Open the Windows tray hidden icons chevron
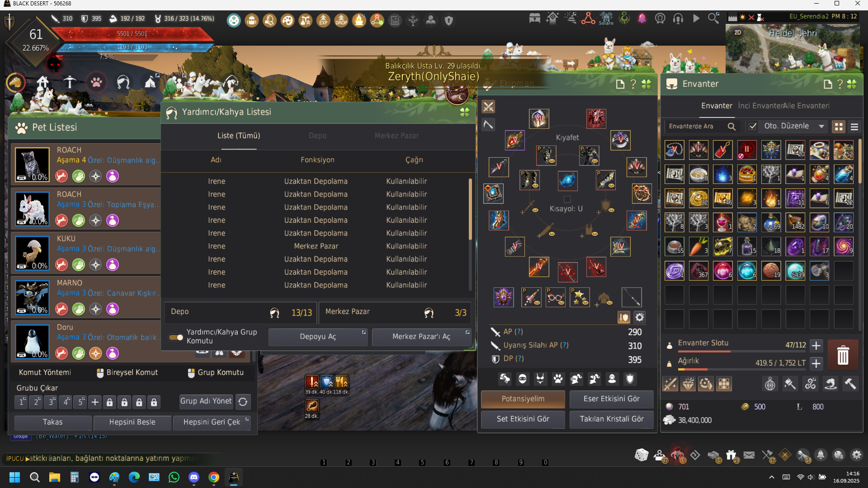This screenshot has height=488, width=868. click(772, 477)
